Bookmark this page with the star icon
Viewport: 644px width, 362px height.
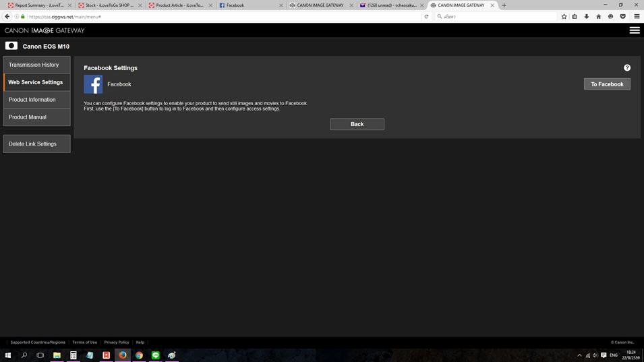click(564, 16)
